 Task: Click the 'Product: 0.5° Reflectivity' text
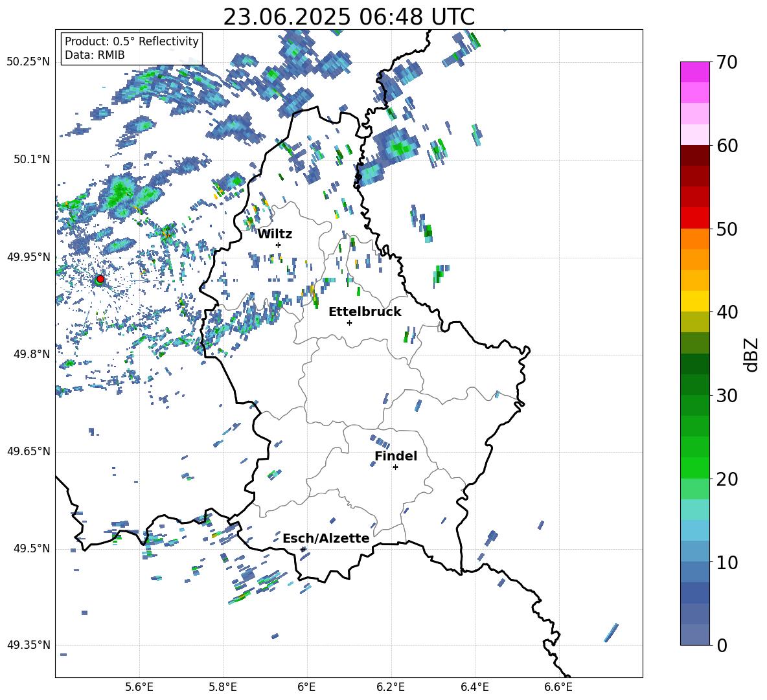[x=132, y=41]
